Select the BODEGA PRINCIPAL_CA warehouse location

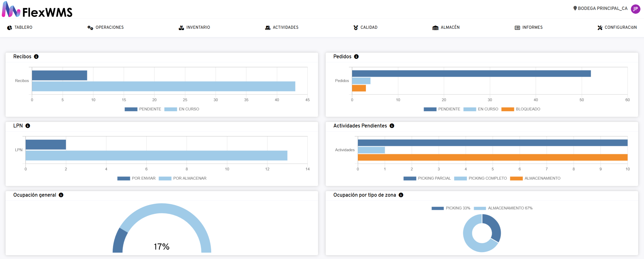point(600,8)
